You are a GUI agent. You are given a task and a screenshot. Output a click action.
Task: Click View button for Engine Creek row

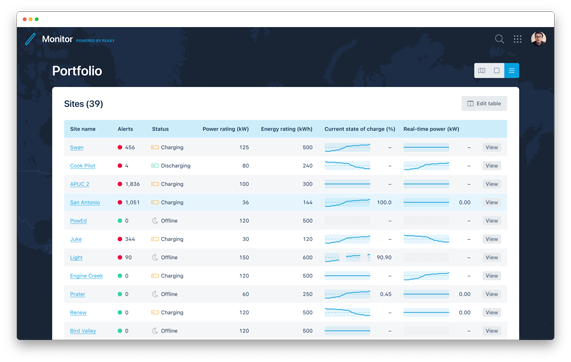point(491,276)
